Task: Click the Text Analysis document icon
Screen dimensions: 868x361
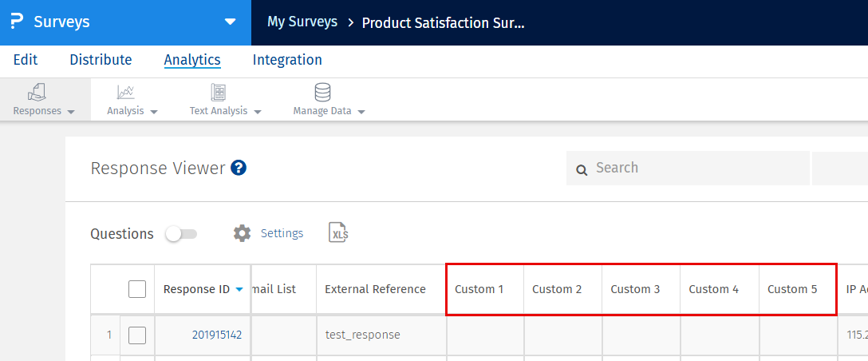Action: [x=219, y=92]
